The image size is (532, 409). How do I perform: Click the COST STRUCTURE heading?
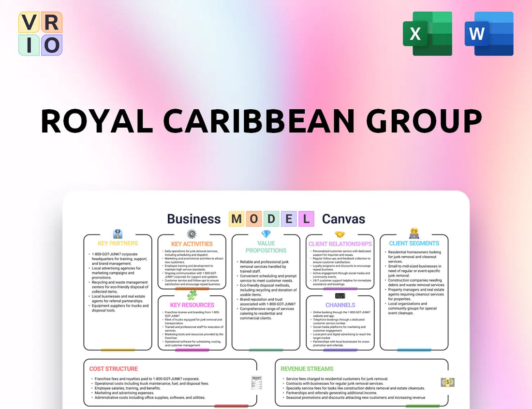(114, 369)
